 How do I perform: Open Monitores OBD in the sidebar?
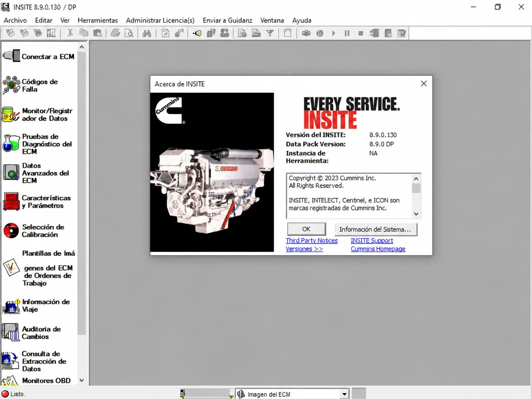click(x=37, y=381)
